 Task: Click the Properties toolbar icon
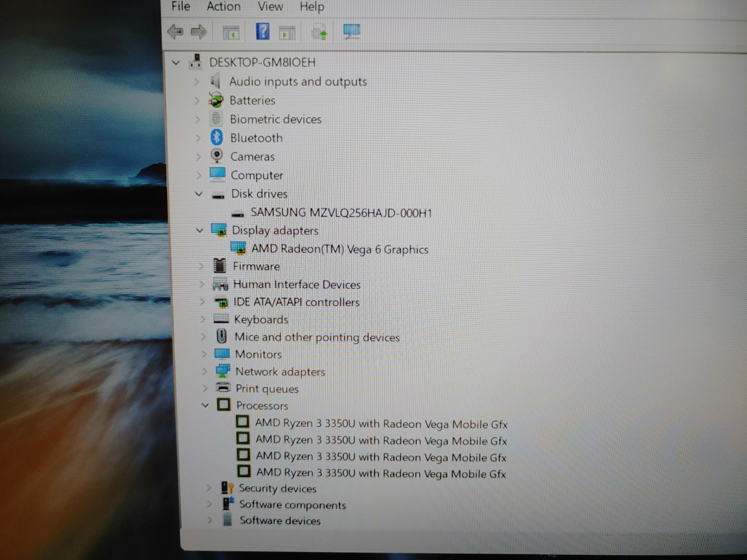coord(287,32)
